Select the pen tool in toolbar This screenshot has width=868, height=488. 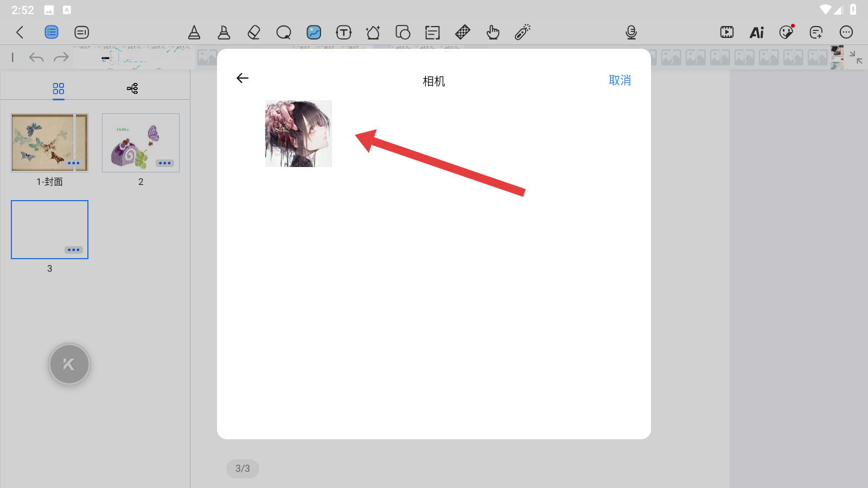[194, 33]
